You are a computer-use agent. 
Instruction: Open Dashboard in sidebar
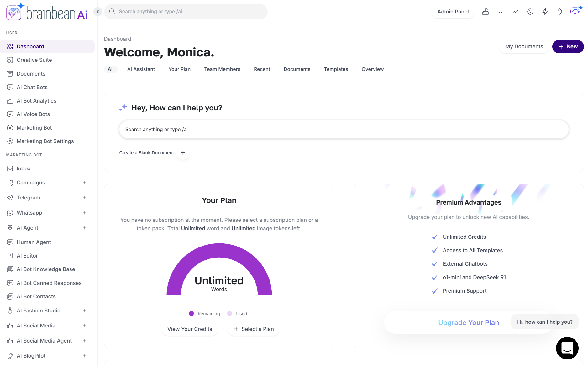(x=47, y=46)
